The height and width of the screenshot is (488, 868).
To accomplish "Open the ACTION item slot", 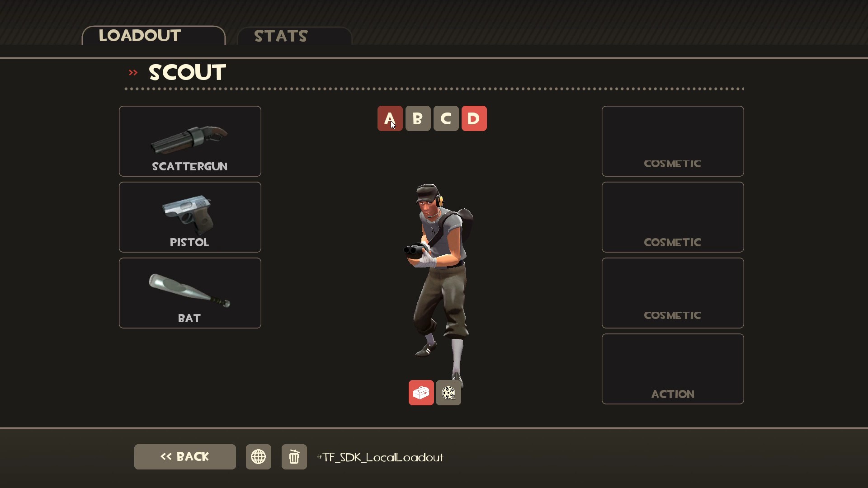I will 673,369.
